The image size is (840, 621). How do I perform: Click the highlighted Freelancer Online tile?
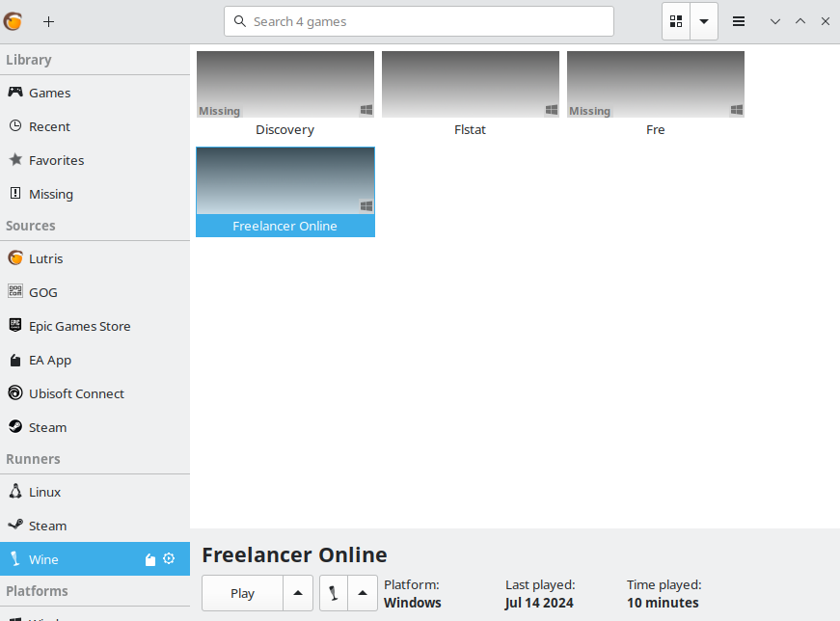pyautogui.click(x=285, y=192)
